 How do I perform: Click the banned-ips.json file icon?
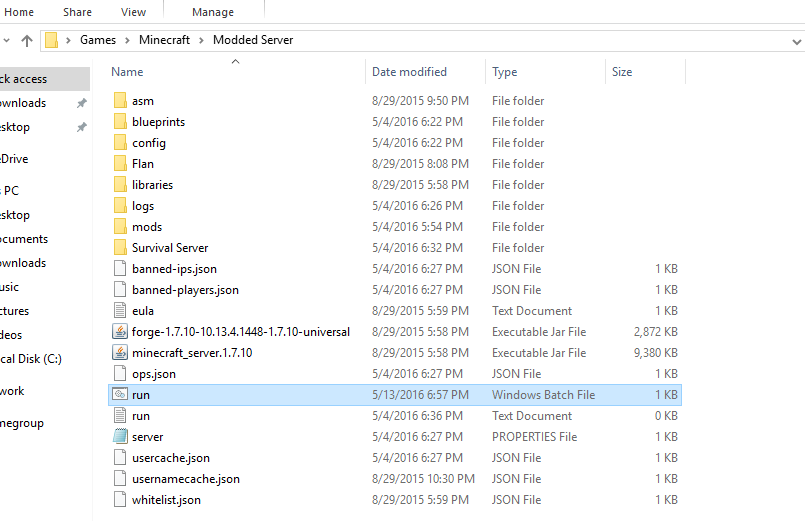pos(120,269)
